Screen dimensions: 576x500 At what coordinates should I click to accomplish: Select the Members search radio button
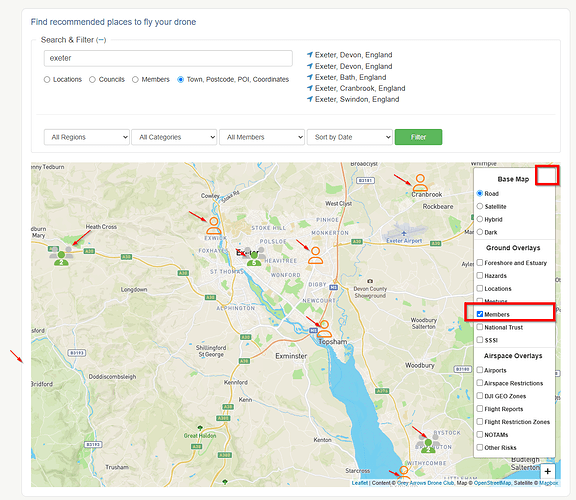tap(135, 79)
